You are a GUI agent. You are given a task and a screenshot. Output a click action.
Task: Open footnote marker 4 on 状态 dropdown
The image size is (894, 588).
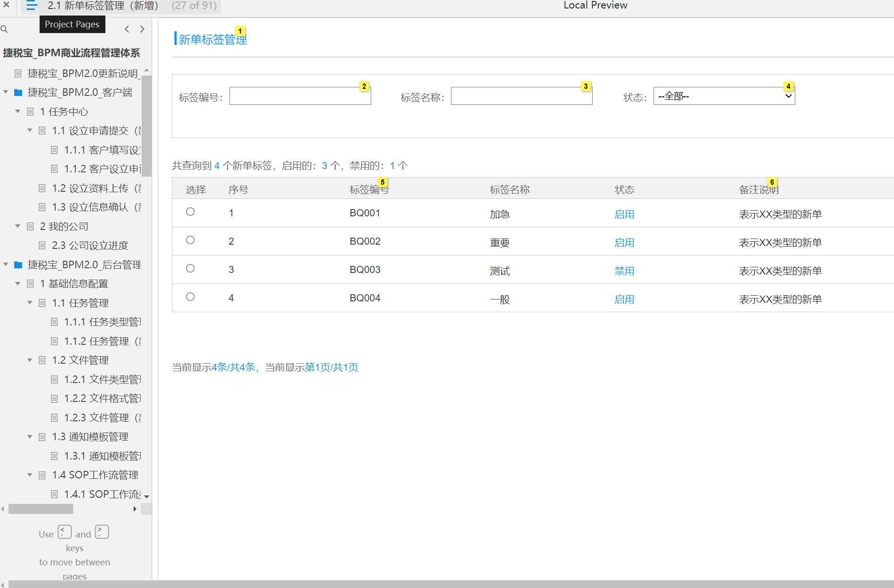click(788, 86)
